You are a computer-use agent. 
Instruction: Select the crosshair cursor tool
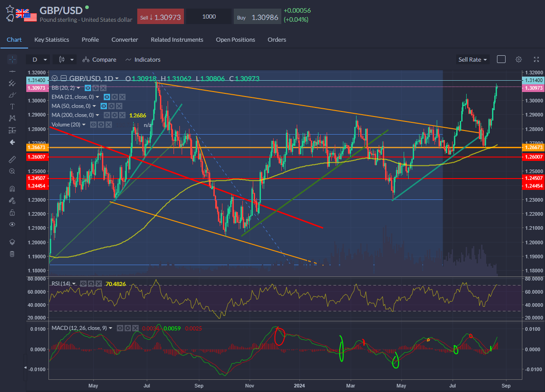tap(12, 59)
